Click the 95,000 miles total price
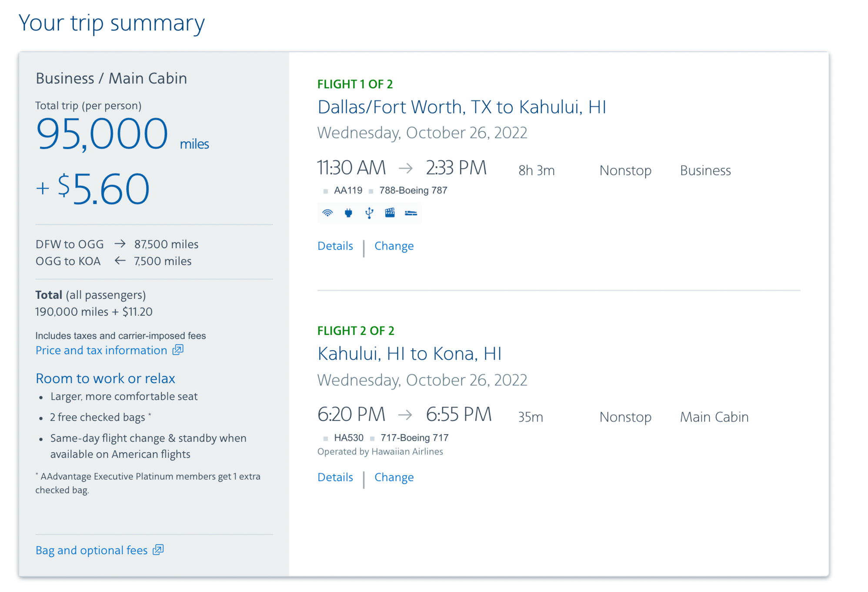868x592 pixels. [122, 134]
